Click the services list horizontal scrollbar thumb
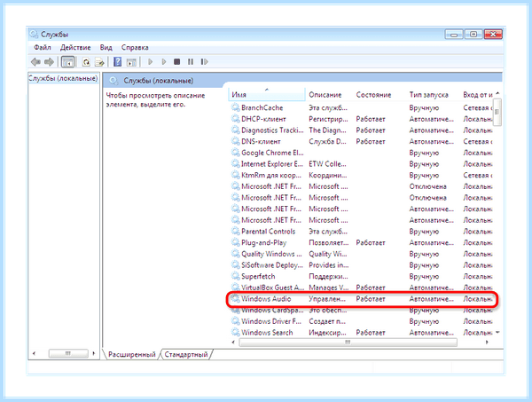The image size is (532, 402). (x=348, y=343)
